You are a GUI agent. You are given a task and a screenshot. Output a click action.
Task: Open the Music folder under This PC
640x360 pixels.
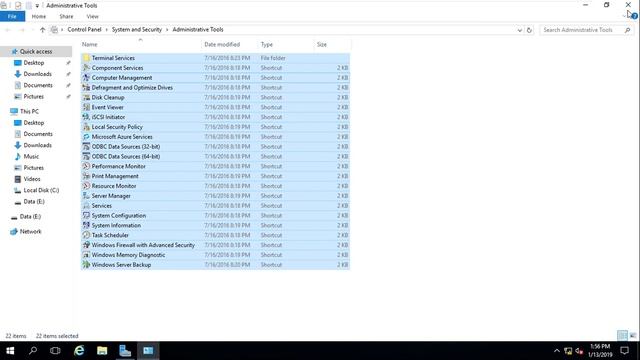[x=31, y=156]
